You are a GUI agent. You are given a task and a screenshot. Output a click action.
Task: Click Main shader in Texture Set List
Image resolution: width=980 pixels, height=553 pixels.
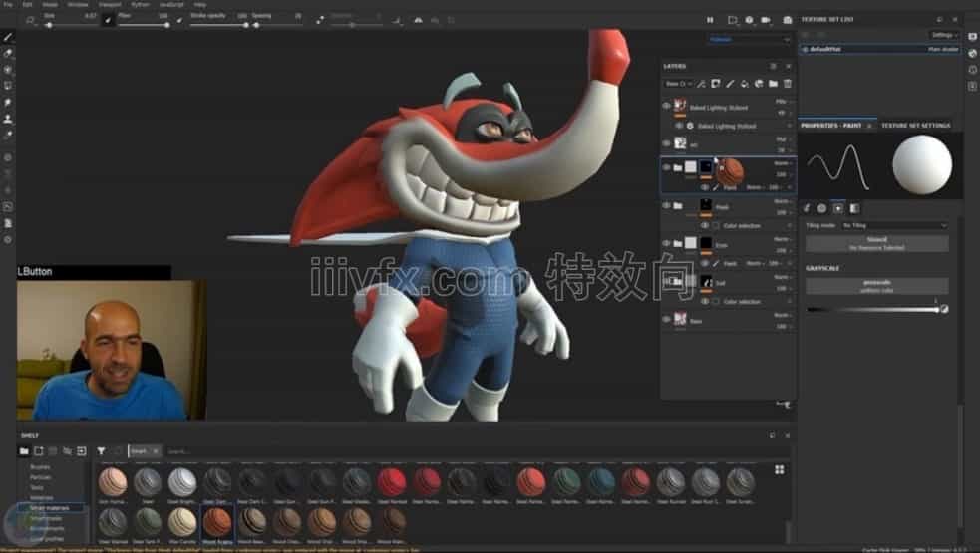[943, 49]
